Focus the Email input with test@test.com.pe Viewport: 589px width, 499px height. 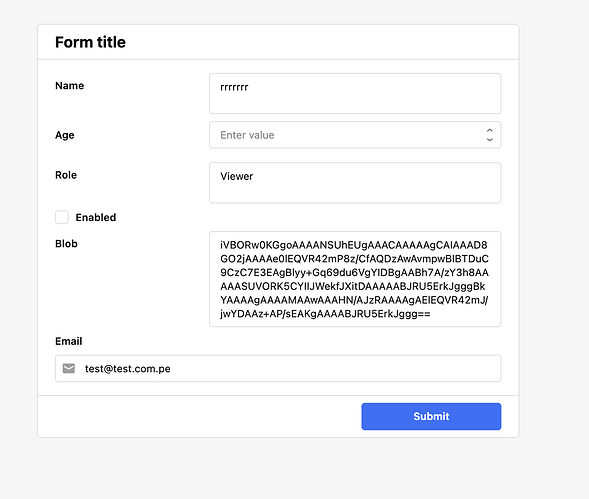[x=278, y=369]
